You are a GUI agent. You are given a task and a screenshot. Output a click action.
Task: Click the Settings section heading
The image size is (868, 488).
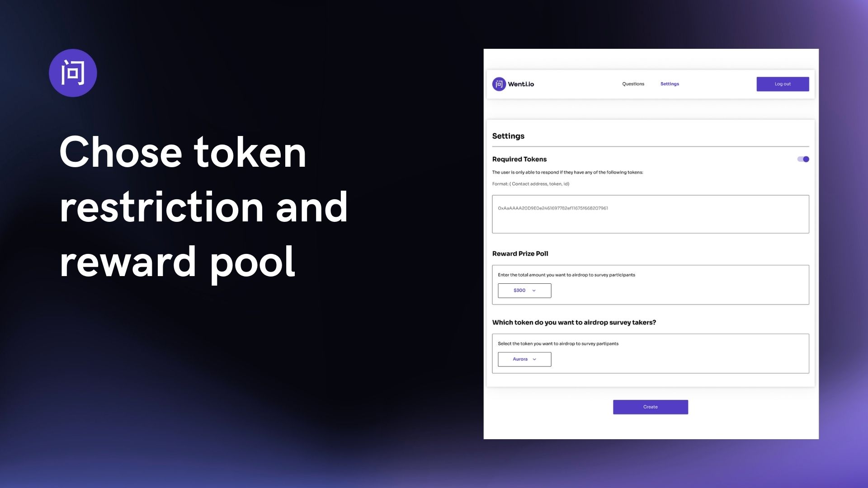tap(508, 136)
